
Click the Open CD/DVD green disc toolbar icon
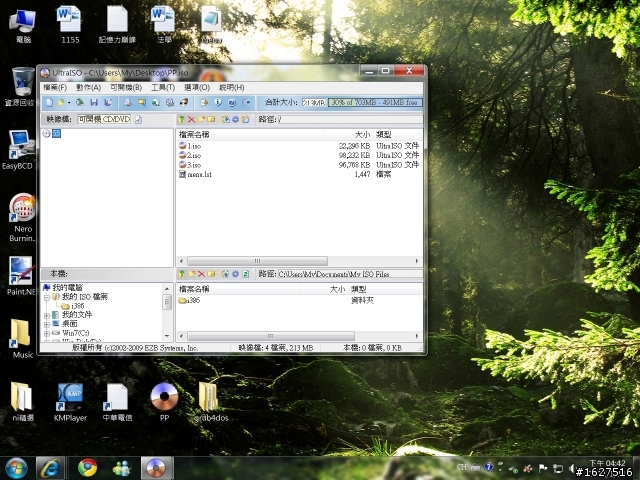coord(80,102)
